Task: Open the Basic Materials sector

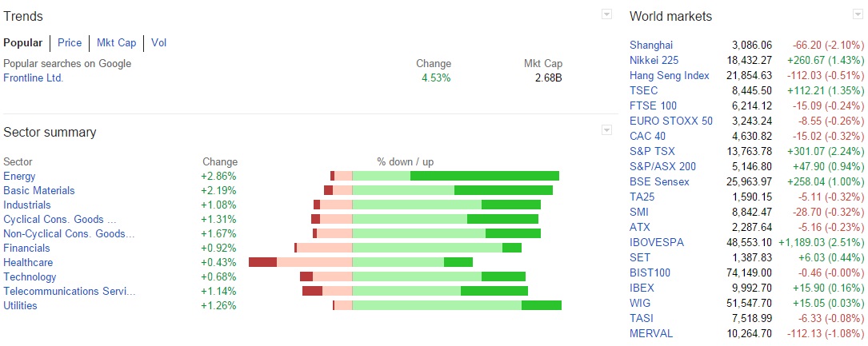Action: point(38,191)
